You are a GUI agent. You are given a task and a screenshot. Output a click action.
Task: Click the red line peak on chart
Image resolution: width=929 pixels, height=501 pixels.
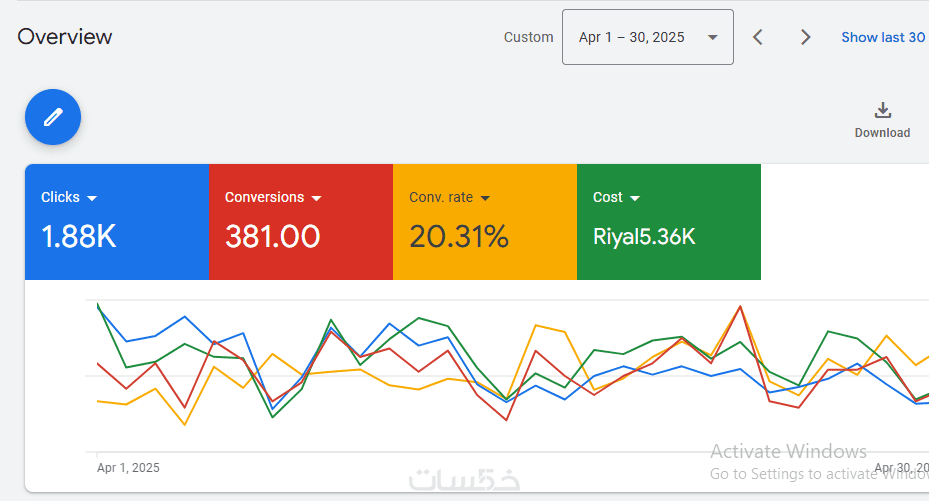[740, 307]
